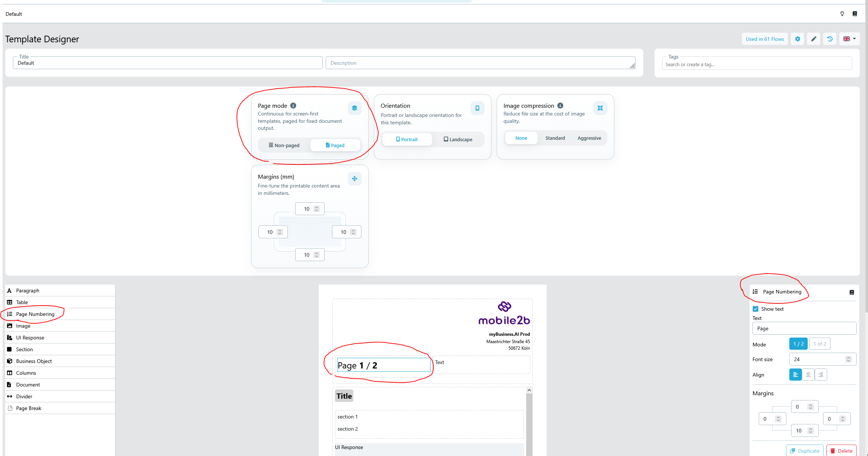
Task: Click the Duplicate button
Action: click(805, 451)
